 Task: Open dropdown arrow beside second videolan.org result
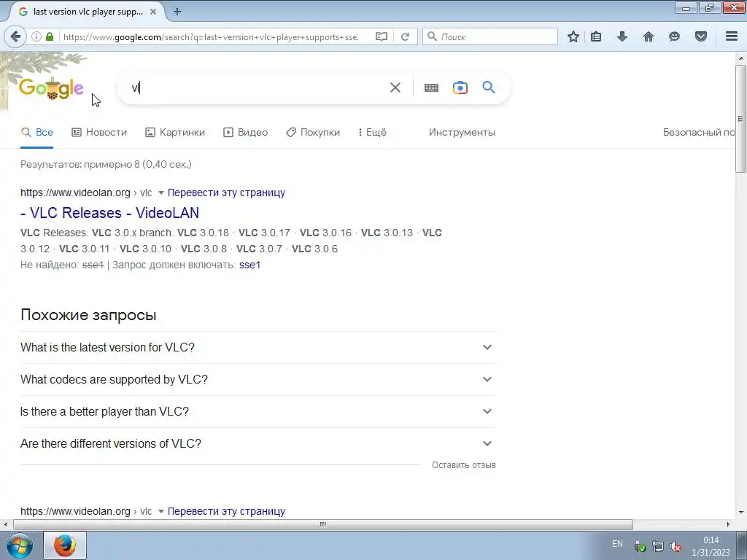point(161,511)
